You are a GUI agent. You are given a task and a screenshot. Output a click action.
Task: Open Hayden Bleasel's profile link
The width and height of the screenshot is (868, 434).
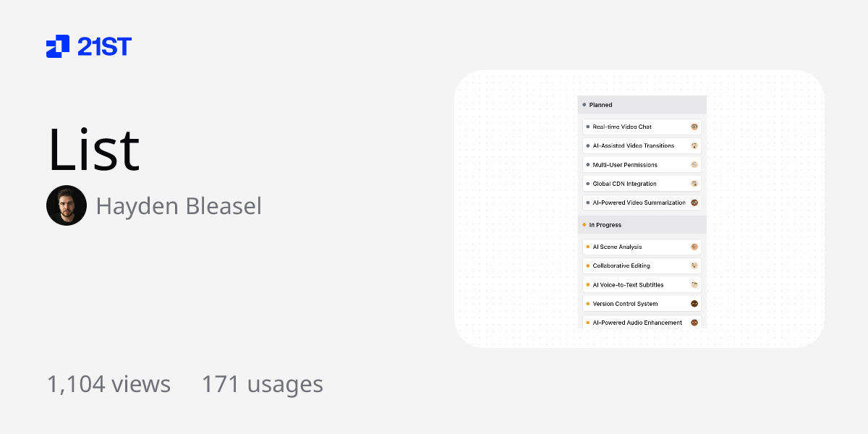pyautogui.click(x=179, y=205)
